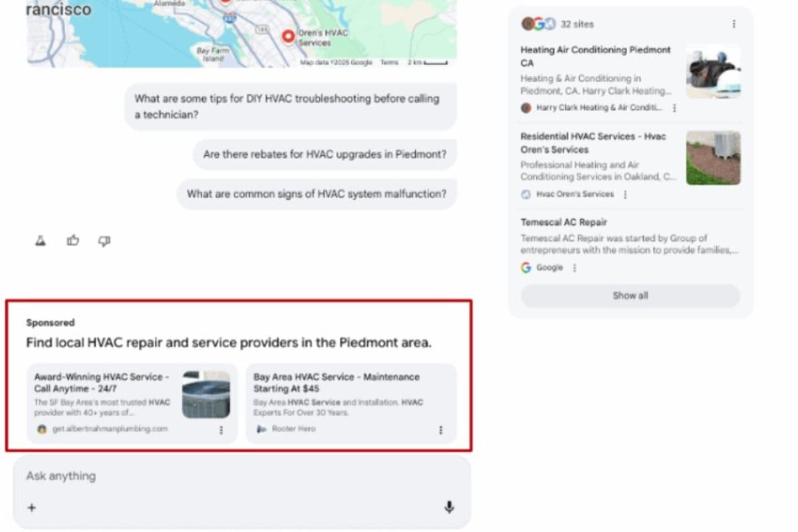Ask about rebates for HVAC upgrades in Piedmont
The width and height of the screenshot is (798, 532).
pos(324,154)
